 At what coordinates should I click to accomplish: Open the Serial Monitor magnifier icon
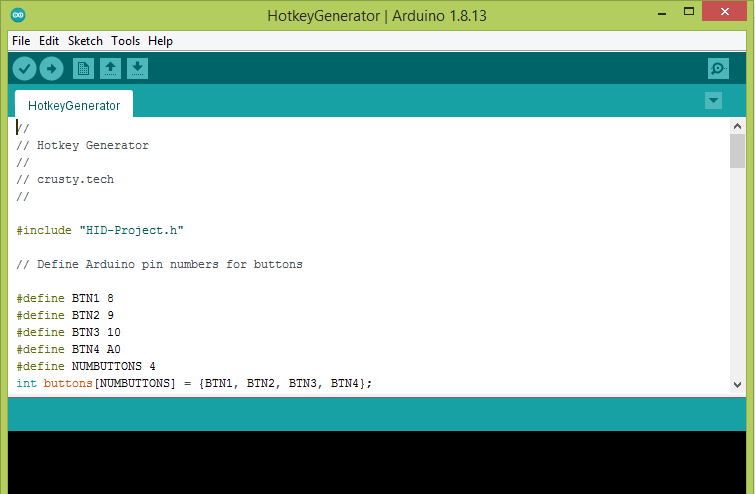click(x=718, y=68)
